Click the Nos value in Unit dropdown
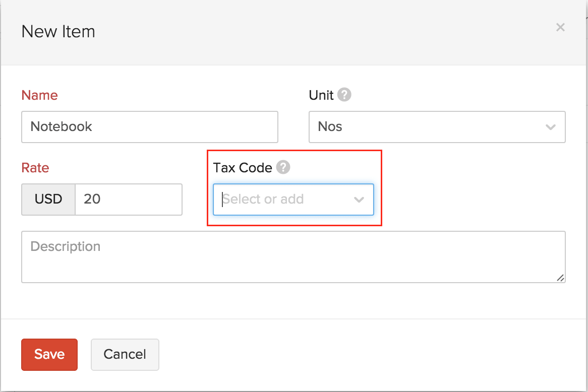Viewport: 588px width, 392px height. point(330,126)
